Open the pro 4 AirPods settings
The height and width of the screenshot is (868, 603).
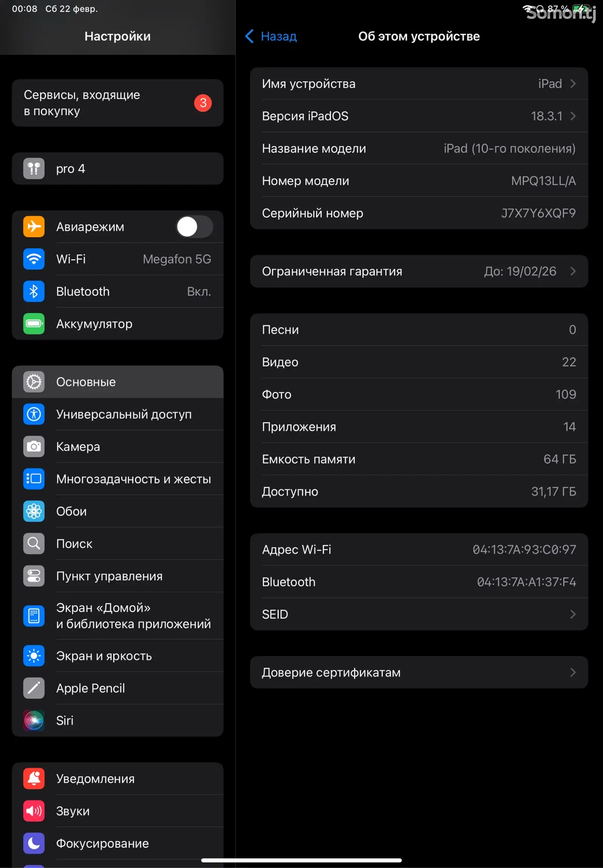118,168
